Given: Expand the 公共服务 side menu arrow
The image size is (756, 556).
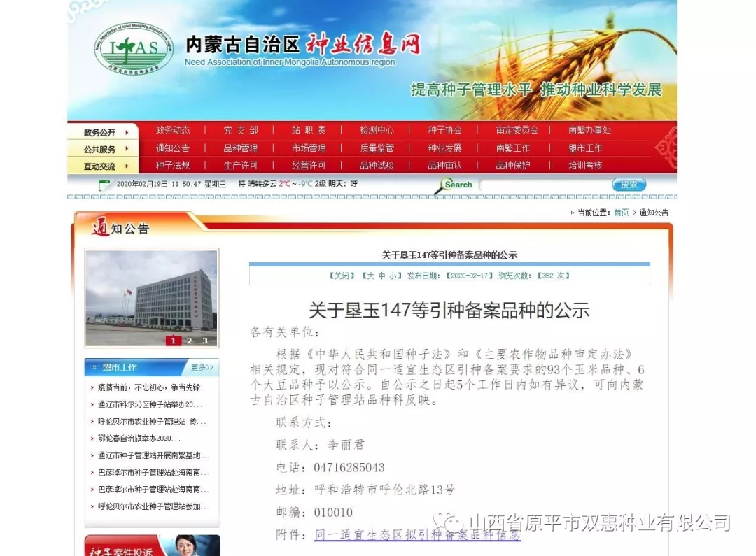Looking at the screenshot, I should point(127,149).
